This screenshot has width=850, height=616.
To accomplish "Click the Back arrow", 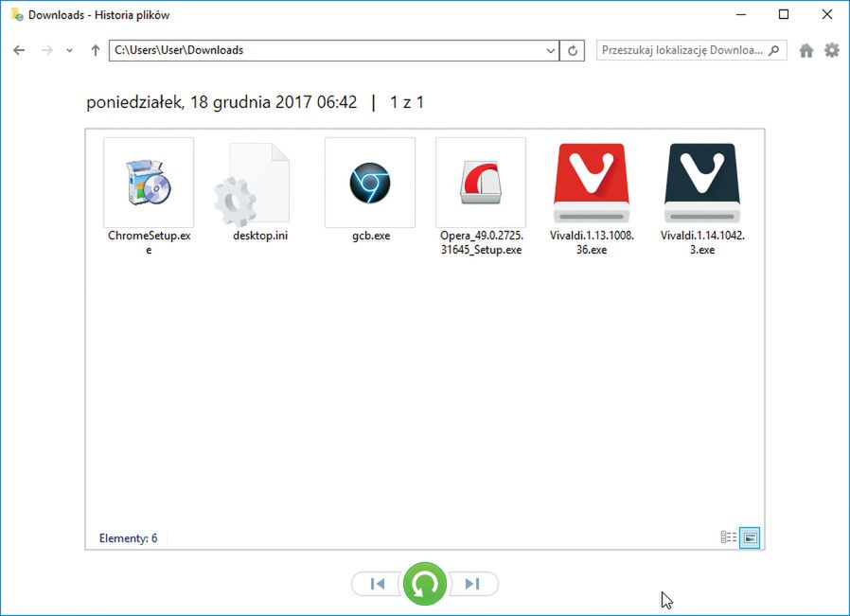I will tap(19, 50).
